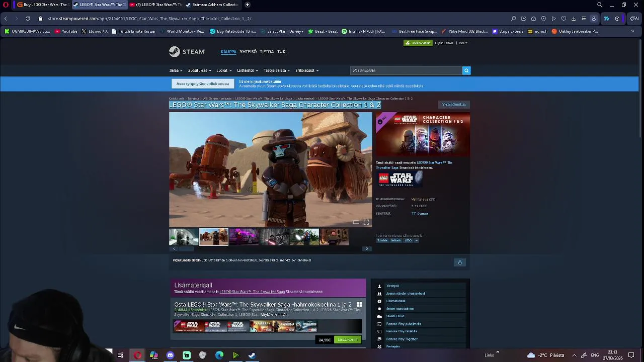Click the browser back arrow
644x362 pixels.
pyautogui.click(x=6, y=19)
